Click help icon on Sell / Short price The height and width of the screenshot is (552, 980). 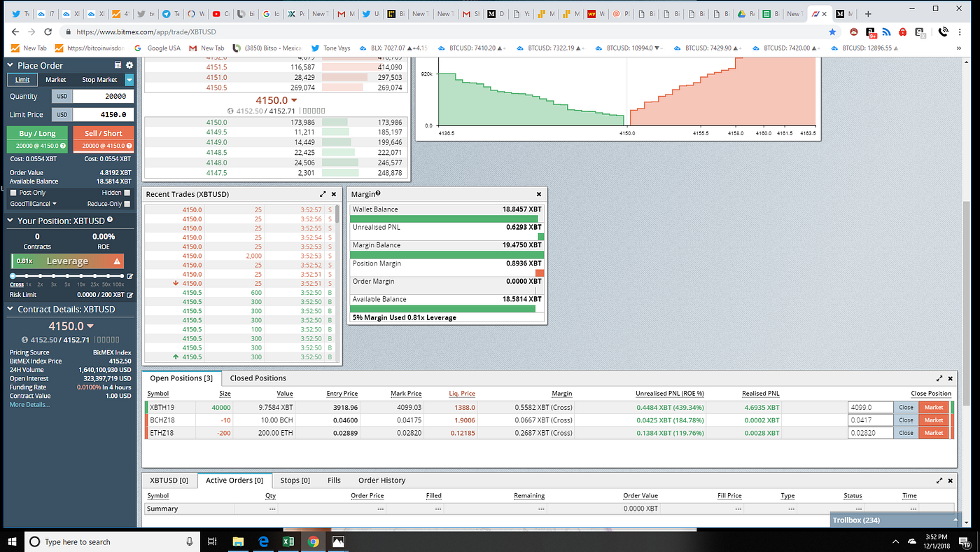point(129,146)
